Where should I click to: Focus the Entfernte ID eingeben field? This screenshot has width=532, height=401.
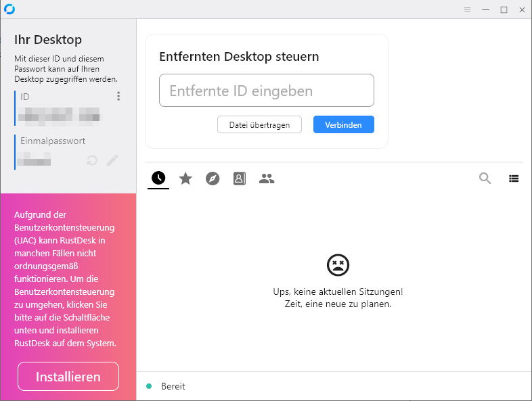coord(266,91)
